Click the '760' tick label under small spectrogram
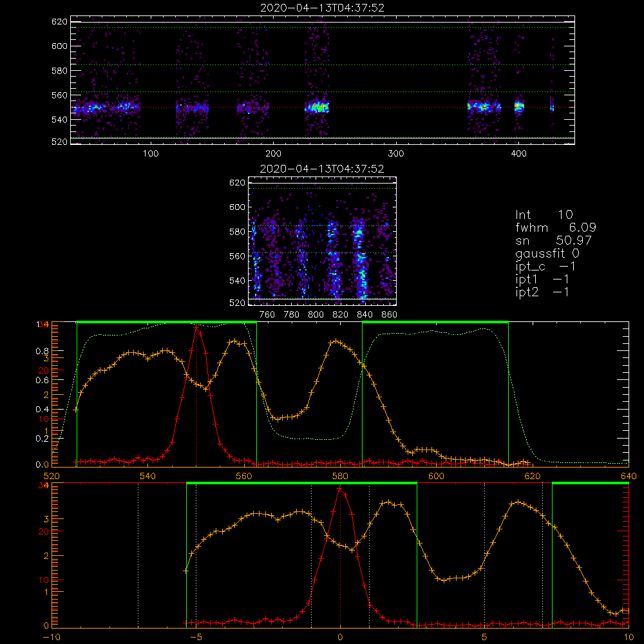This screenshot has height=644, width=644. click(267, 315)
